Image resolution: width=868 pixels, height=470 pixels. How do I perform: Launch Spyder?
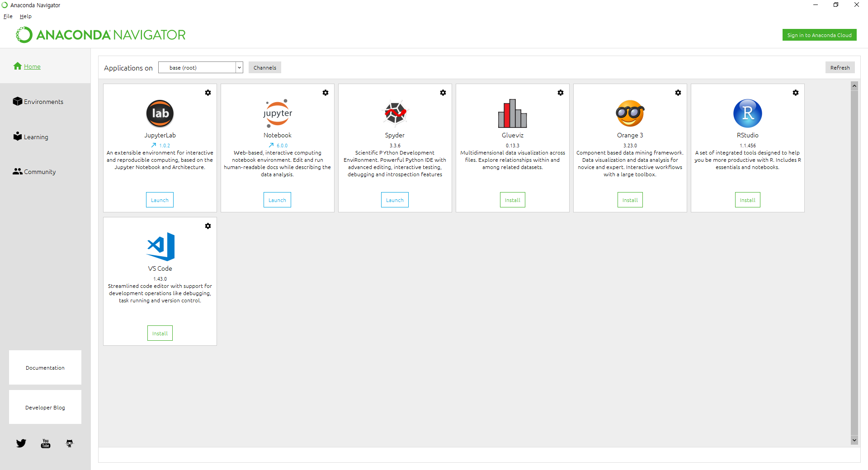(395, 200)
